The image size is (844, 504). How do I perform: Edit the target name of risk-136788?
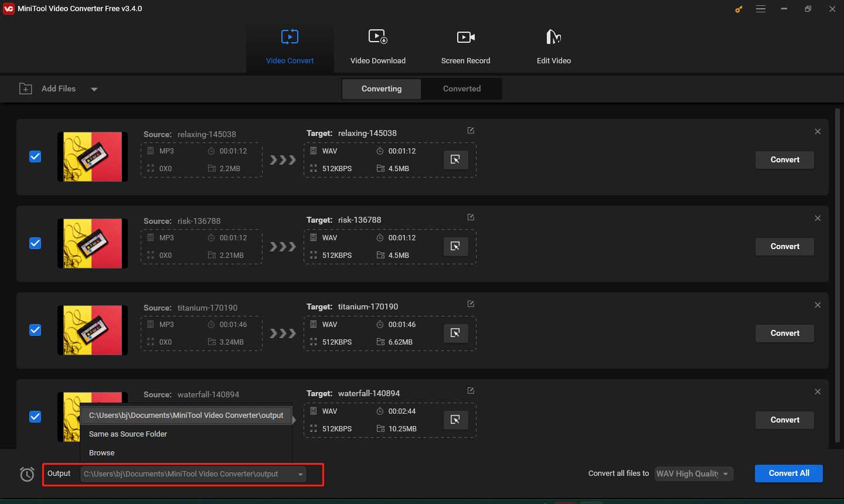pos(471,217)
